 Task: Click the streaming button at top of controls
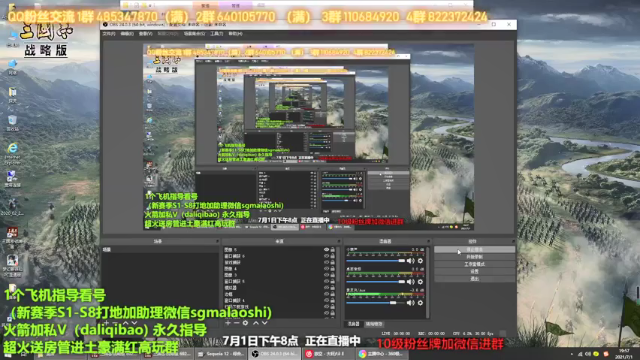pos(474,249)
